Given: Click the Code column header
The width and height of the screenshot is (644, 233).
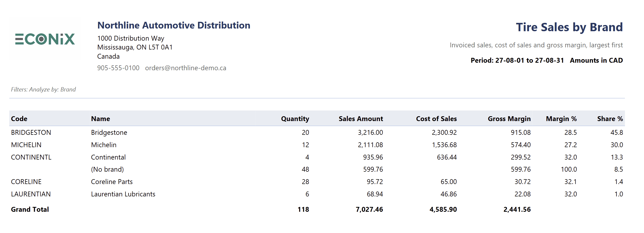Looking at the screenshot, I should [x=19, y=119].
